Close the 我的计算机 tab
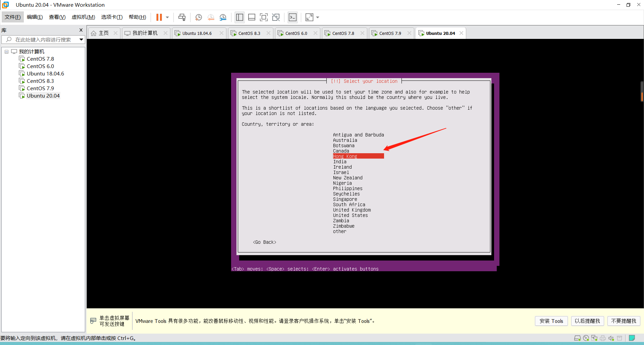644x345 pixels. tap(165, 33)
